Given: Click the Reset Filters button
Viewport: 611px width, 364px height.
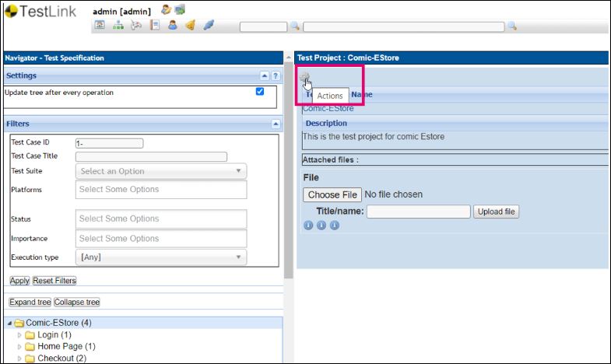Looking at the screenshot, I should [x=54, y=280].
